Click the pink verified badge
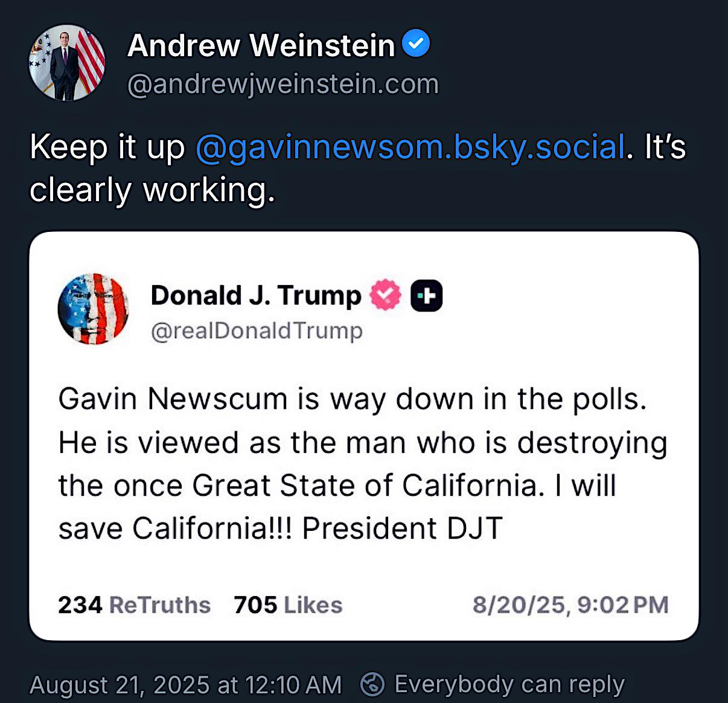728x703 pixels. (x=385, y=295)
